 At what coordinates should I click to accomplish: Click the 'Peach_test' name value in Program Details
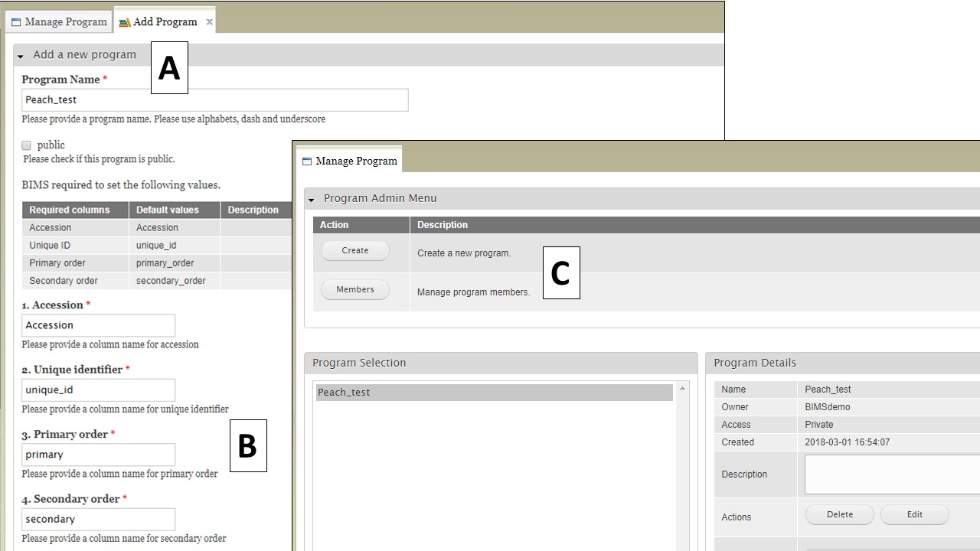828,390
